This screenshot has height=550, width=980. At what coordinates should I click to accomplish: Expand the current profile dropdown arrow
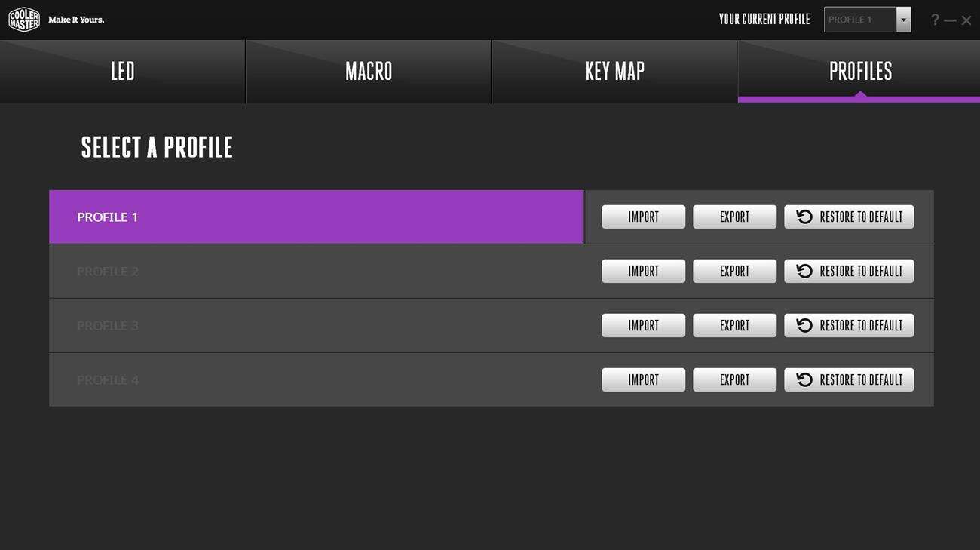(x=903, y=20)
